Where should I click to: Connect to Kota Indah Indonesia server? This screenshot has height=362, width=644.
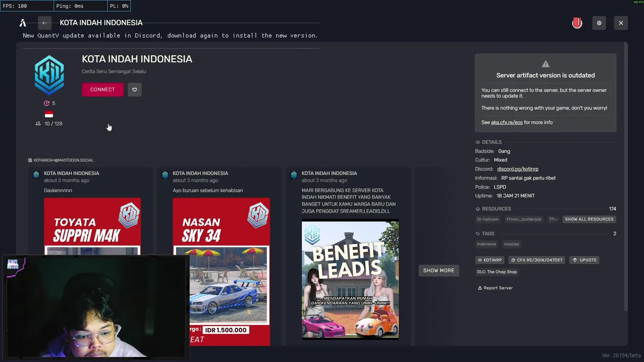tap(103, 89)
